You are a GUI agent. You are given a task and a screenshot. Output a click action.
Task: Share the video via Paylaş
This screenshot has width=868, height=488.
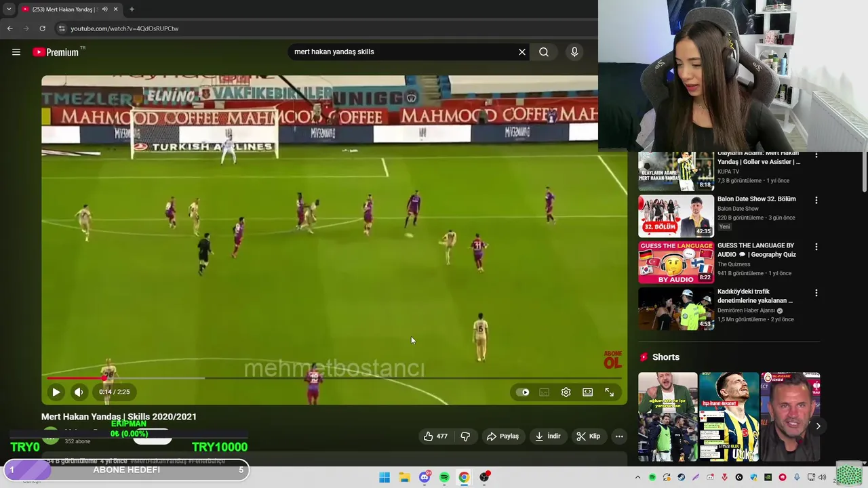(x=502, y=436)
